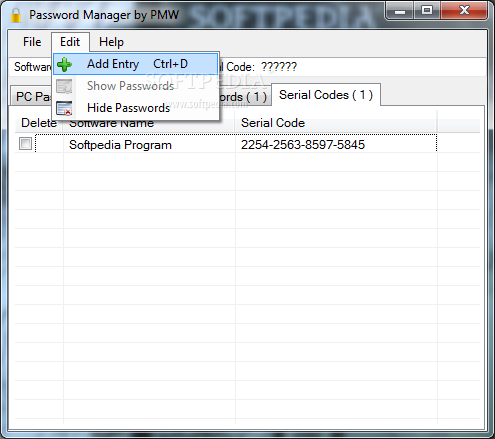
Task: Sort by the Serial Code column header
Action: pyautogui.click(x=336, y=123)
